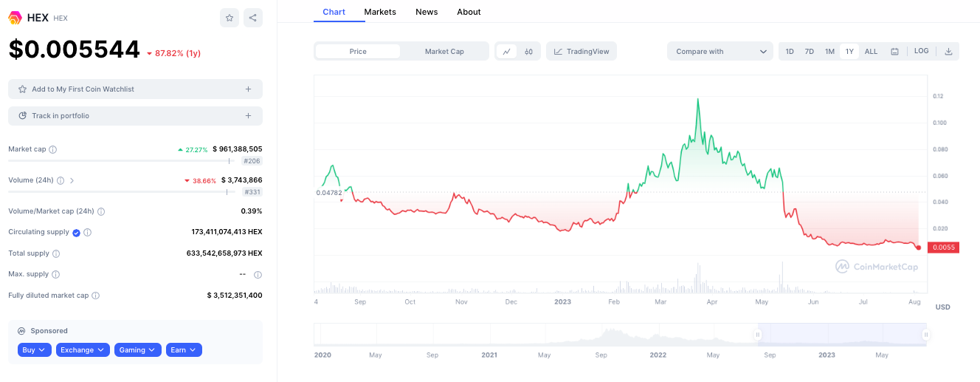This screenshot has width=980, height=382.
Task: Switch to candlestick chart icon
Action: coord(529,52)
